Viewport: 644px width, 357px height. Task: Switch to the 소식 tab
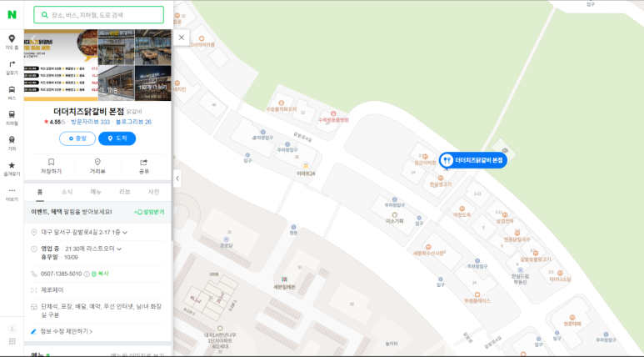(67, 192)
